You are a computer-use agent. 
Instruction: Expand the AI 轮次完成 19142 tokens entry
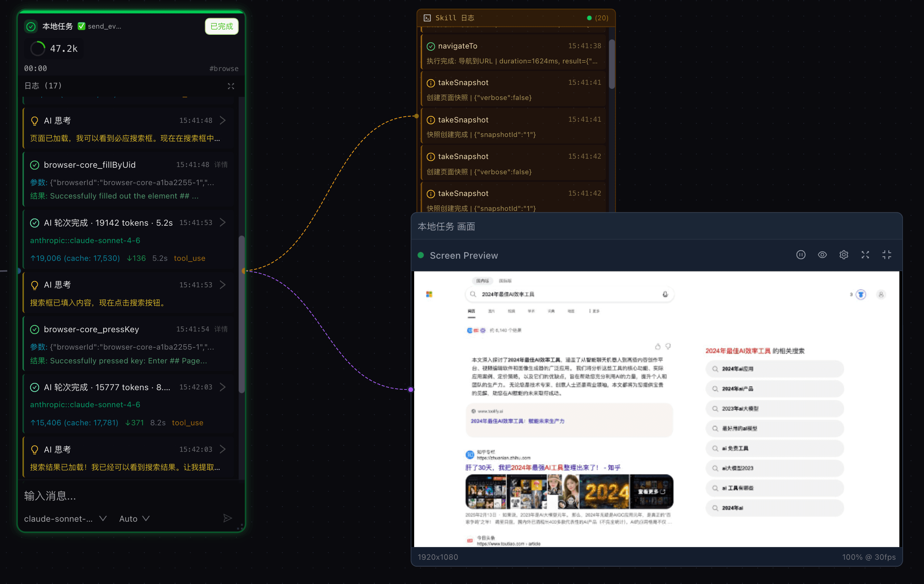tap(223, 222)
